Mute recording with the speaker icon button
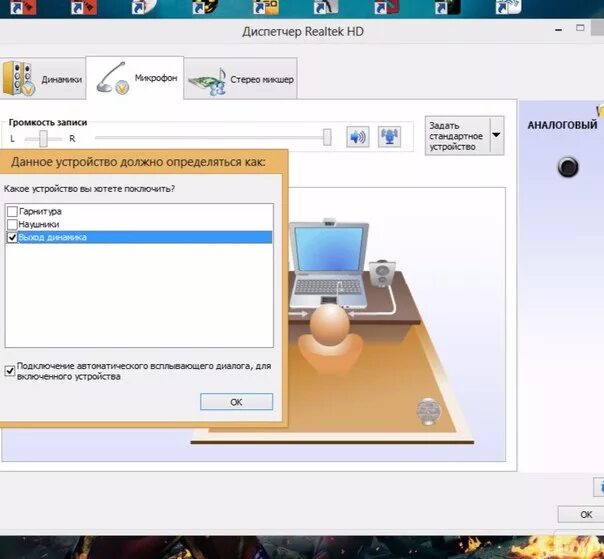The height and width of the screenshot is (559, 604). tap(357, 136)
